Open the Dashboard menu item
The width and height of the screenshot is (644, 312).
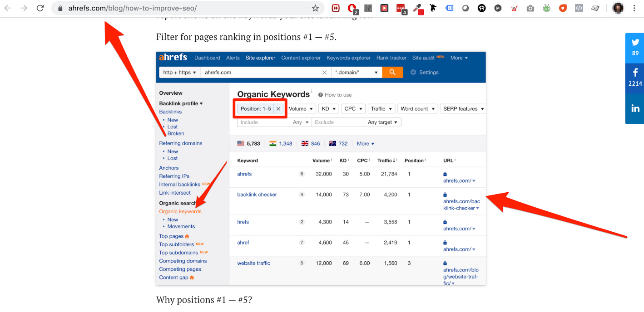207,58
